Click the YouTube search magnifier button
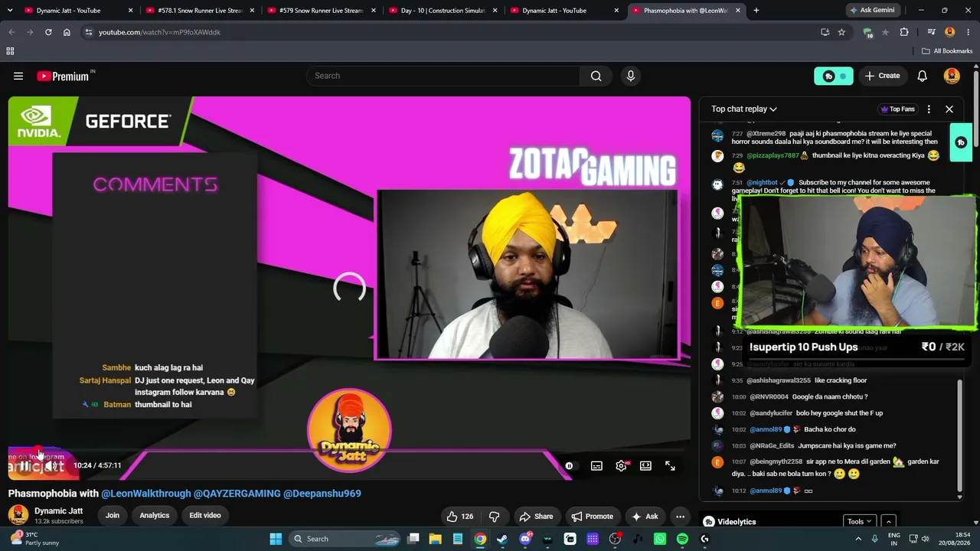 click(x=596, y=76)
